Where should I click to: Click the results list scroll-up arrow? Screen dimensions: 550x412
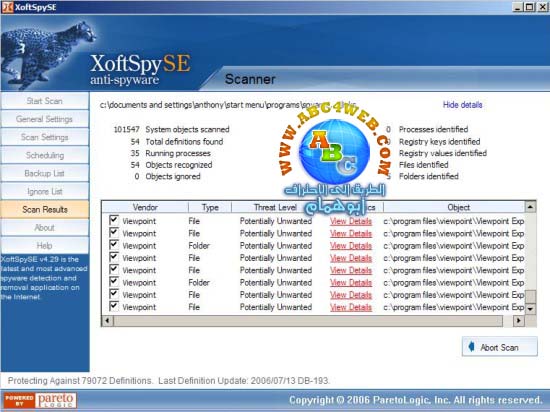click(x=530, y=207)
